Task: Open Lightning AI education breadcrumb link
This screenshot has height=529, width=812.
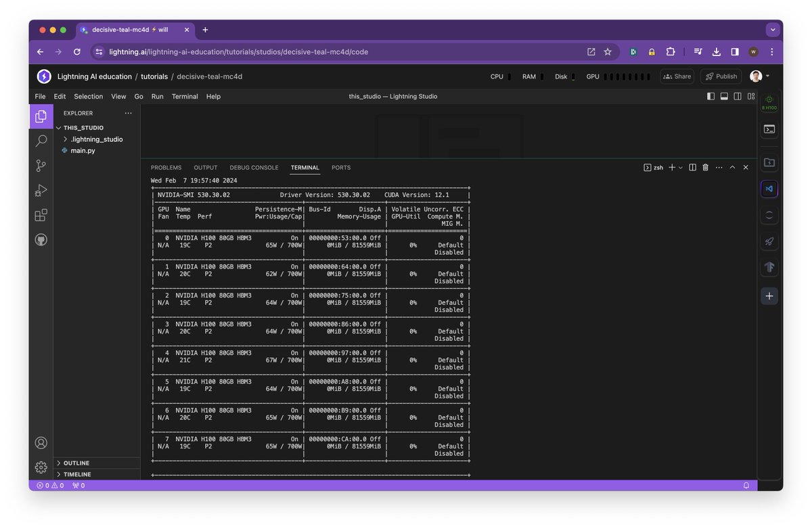Action: [95, 76]
